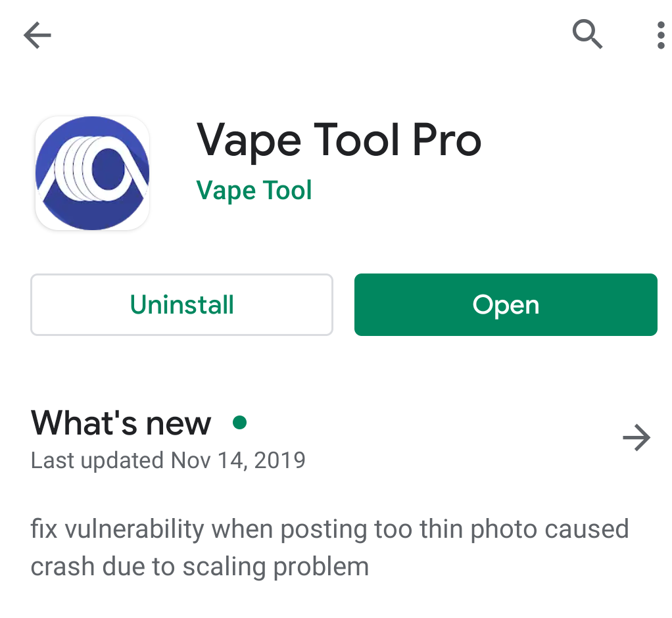Image resolution: width=672 pixels, height=618 pixels.
Task: Tap the date 2019 in last updated
Action: click(x=279, y=460)
